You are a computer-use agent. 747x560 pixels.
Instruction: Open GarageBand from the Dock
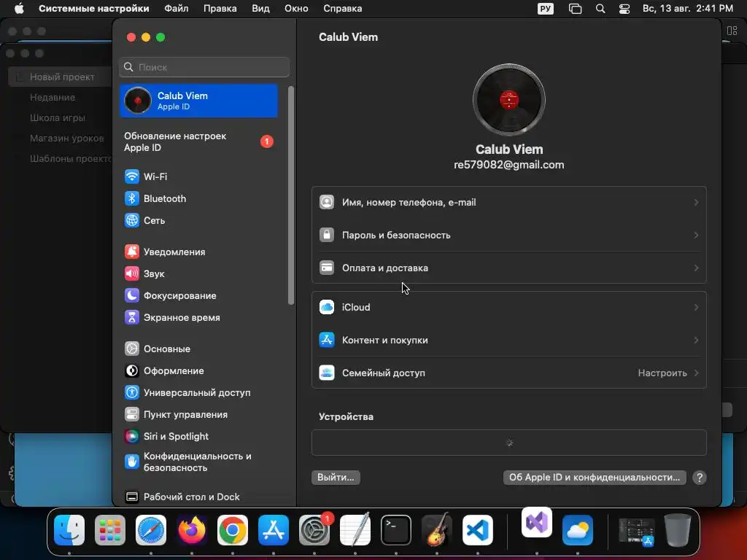[437, 530]
